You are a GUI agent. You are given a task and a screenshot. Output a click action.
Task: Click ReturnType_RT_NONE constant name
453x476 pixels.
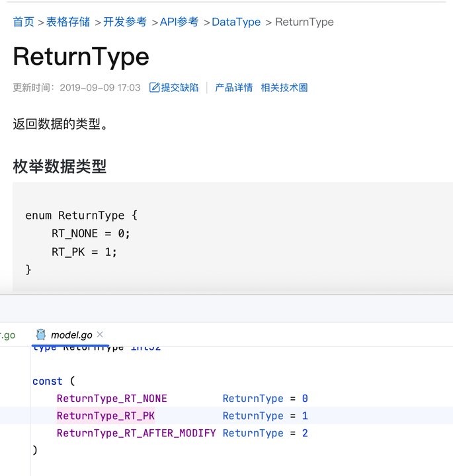(x=112, y=398)
